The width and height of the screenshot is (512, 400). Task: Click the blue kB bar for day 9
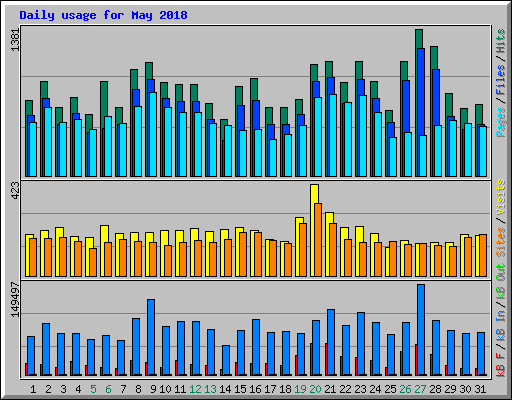pyautogui.click(x=151, y=337)
